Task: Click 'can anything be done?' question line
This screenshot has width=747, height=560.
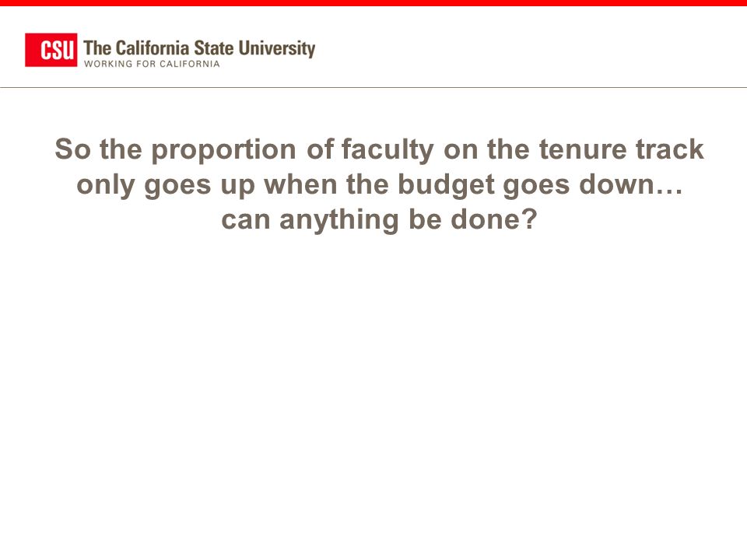Action: (379, 220)
